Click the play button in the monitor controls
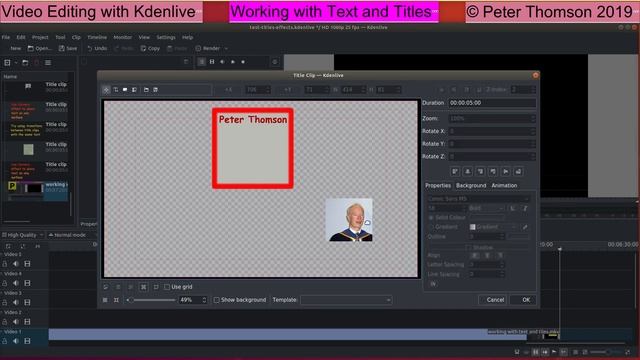This screenshot has width=640, height=360. pyautogui.click(x=233, y=62)
